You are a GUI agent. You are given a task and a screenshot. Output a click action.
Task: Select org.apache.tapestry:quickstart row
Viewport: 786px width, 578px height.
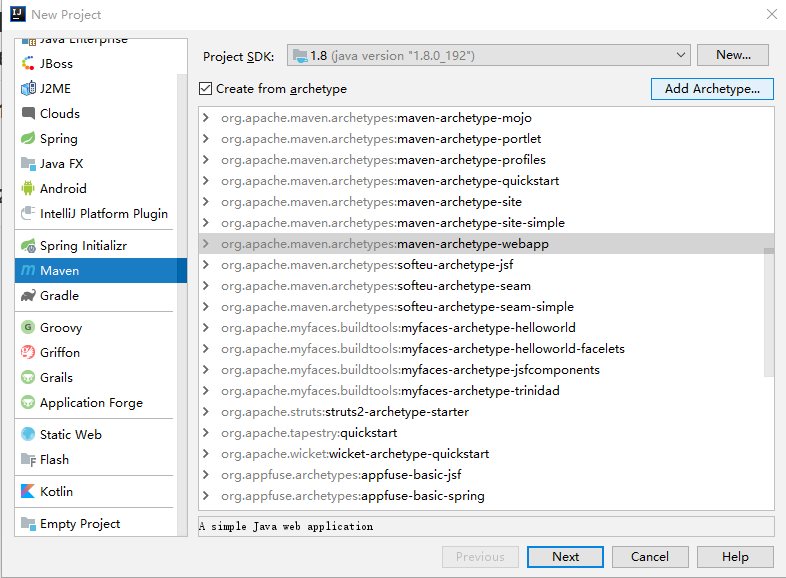click(x=486, y=433)
